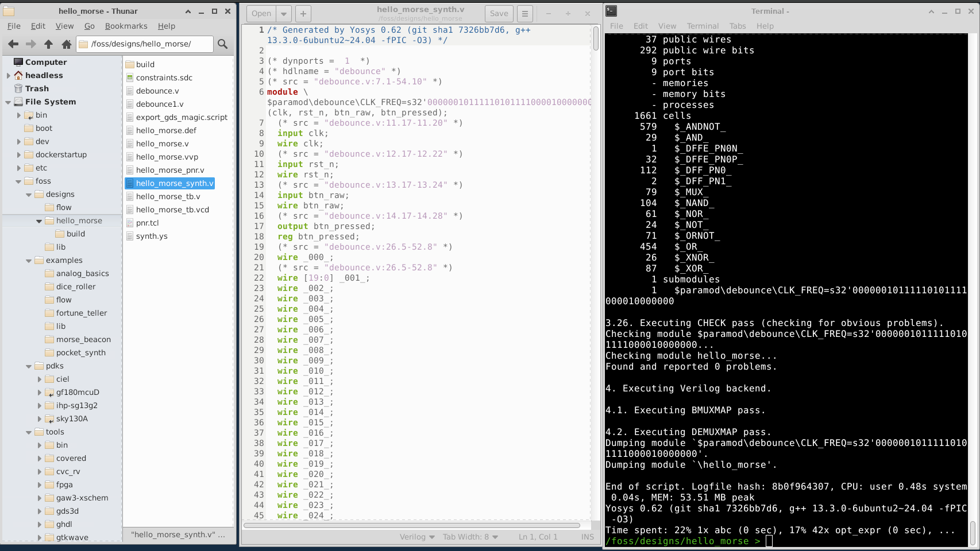This screenshot has width=980, height=551.
Task: Click the editor horizontal scrollbar
Action: pos(411,525)
